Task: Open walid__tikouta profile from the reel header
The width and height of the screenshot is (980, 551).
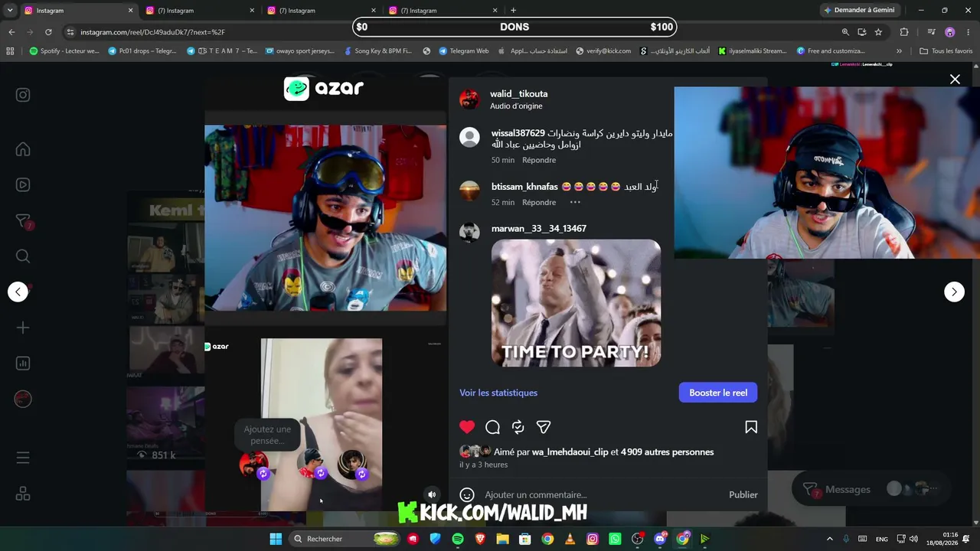Action: [x=518, y=94]
